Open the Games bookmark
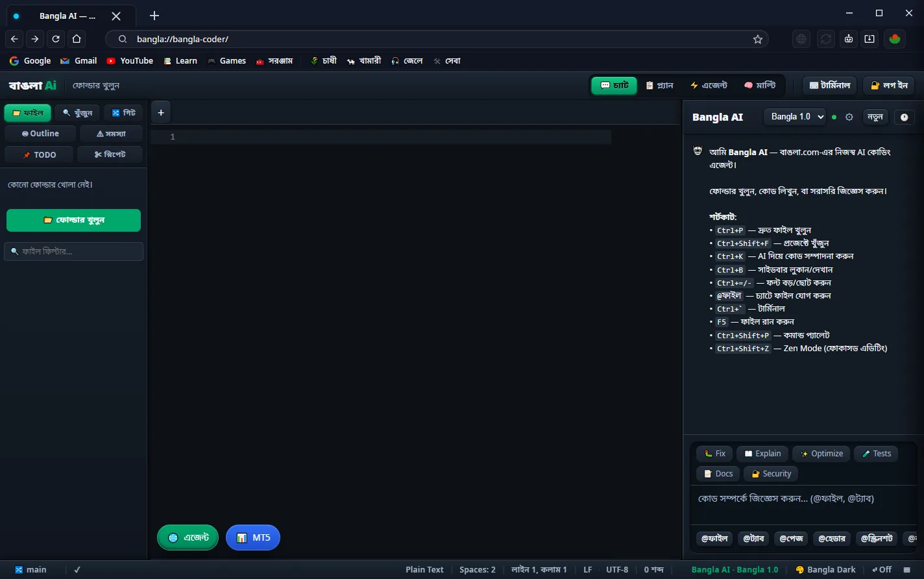924x579 pixels. (x=226, y=61)
